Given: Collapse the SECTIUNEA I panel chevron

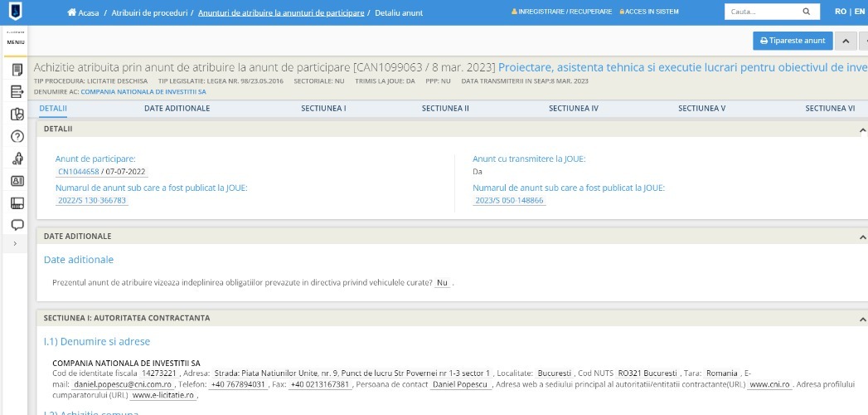Looking at the screenshot, I should coord(862,320).
